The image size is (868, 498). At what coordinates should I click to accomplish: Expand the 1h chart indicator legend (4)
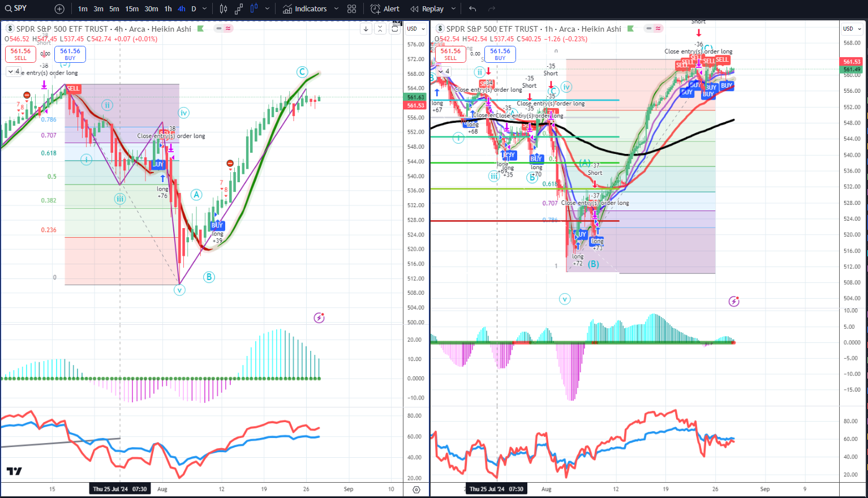(x=444, y=71)
